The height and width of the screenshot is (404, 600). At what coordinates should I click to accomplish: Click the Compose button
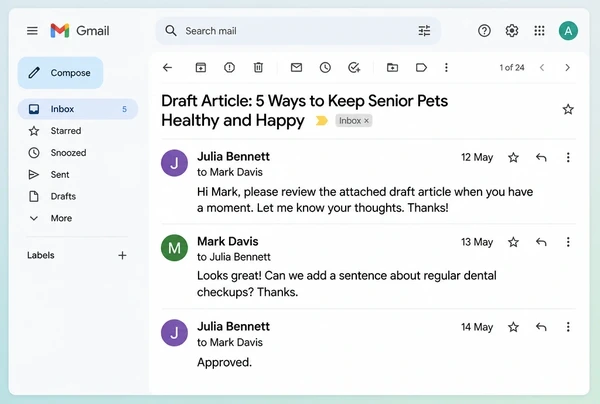[60, 73]
